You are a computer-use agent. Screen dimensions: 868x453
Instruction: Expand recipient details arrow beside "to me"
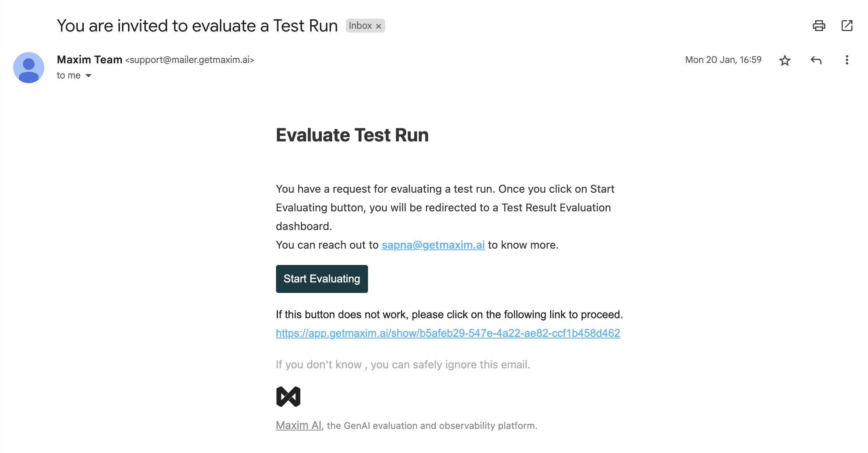(89, 75)
